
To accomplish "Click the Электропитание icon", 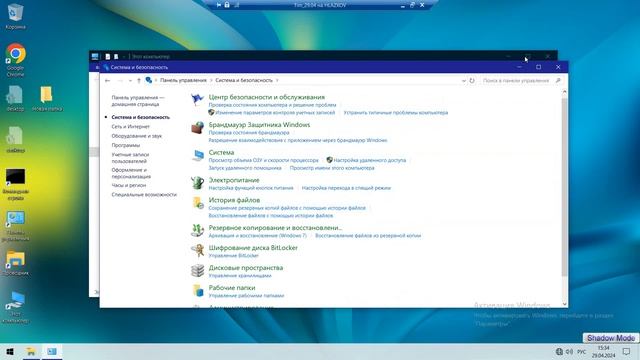I will [198, 183].
